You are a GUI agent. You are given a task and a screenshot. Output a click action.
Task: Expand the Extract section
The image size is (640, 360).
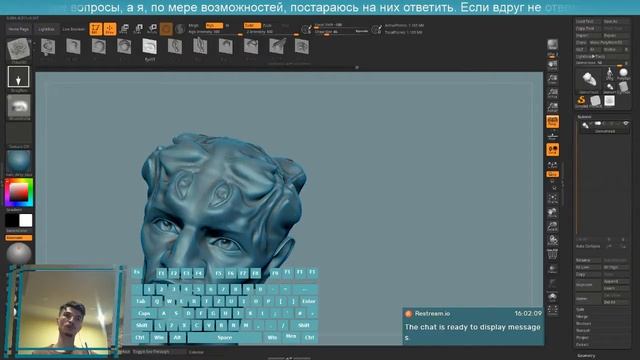[582, 344]
